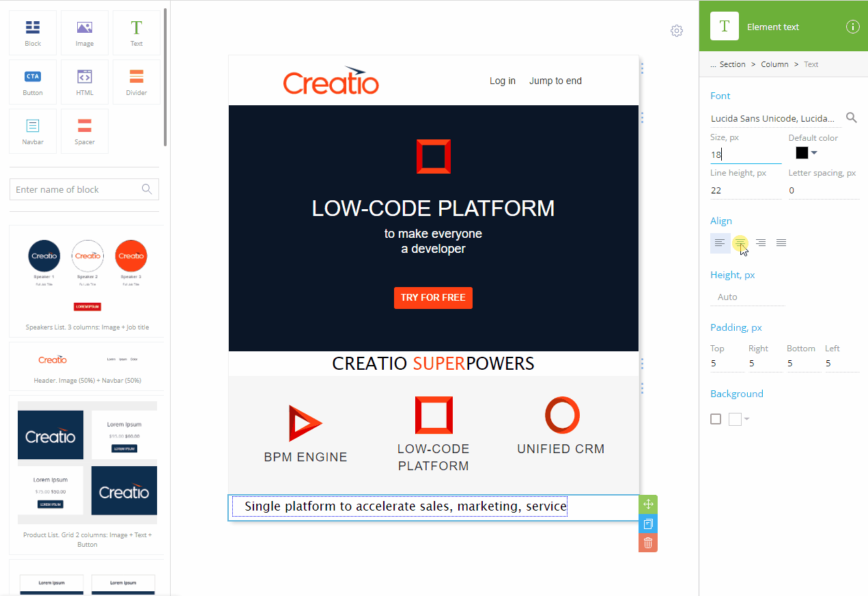Click the Padding Right field
This screenshot has height=596, width=868.
[x=764, y=363]
